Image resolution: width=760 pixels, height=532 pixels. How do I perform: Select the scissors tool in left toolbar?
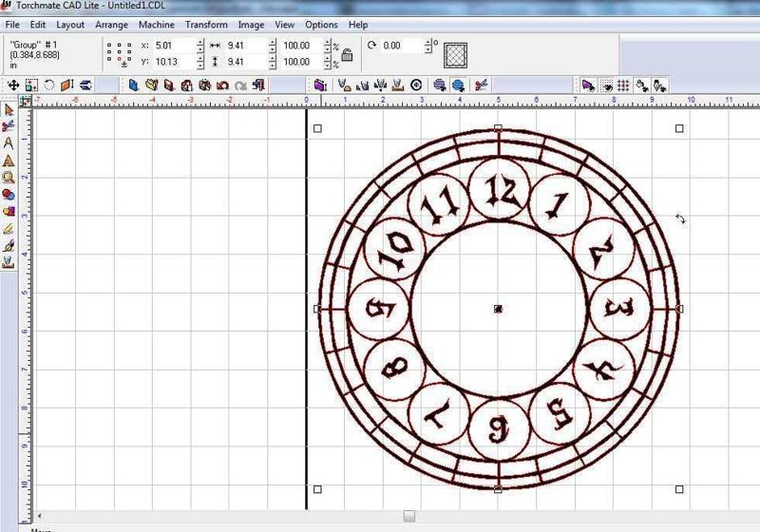tap(9, 126)
